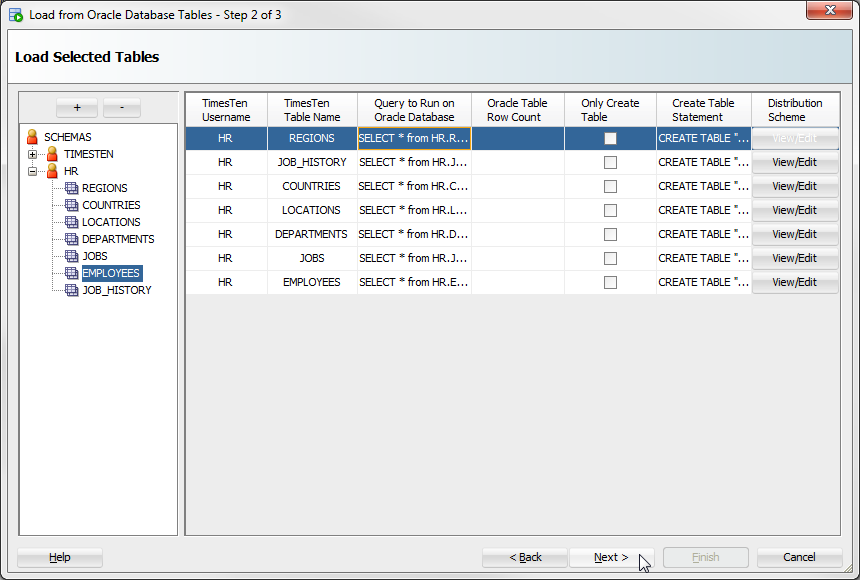Toggle Only Create Table for JOBS row
Image resolution: width=860 pixels, height=580 pixels.
[610, 258]
